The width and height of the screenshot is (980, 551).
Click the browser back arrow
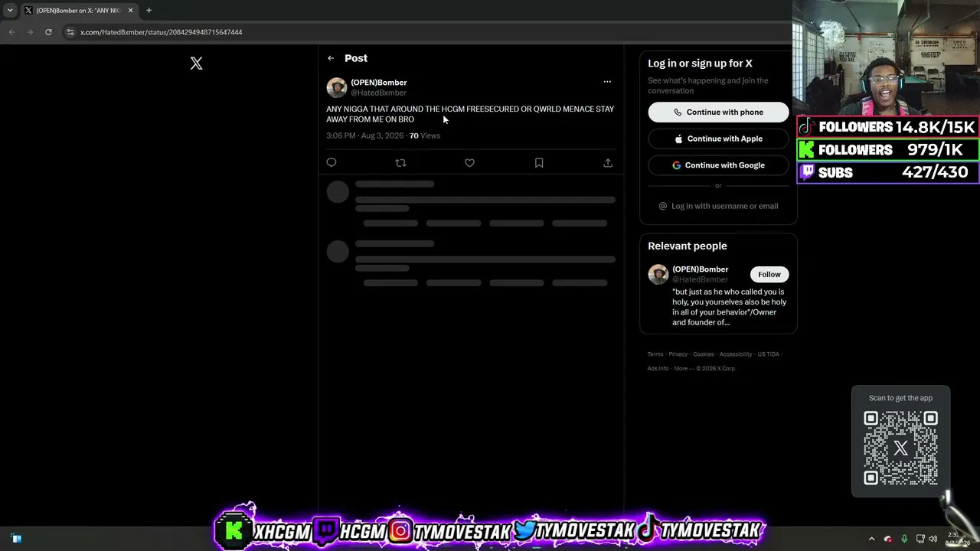click(x=11, y=32)
